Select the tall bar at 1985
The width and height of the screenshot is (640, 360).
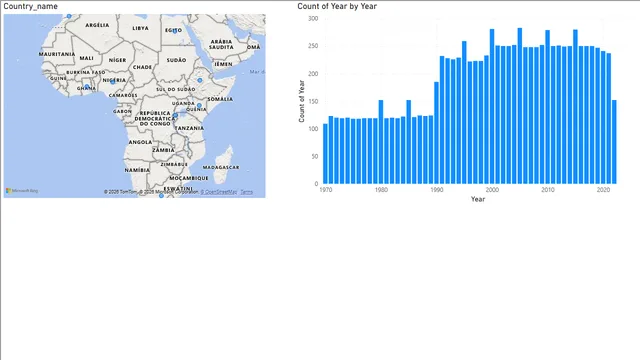pos(409,142)
